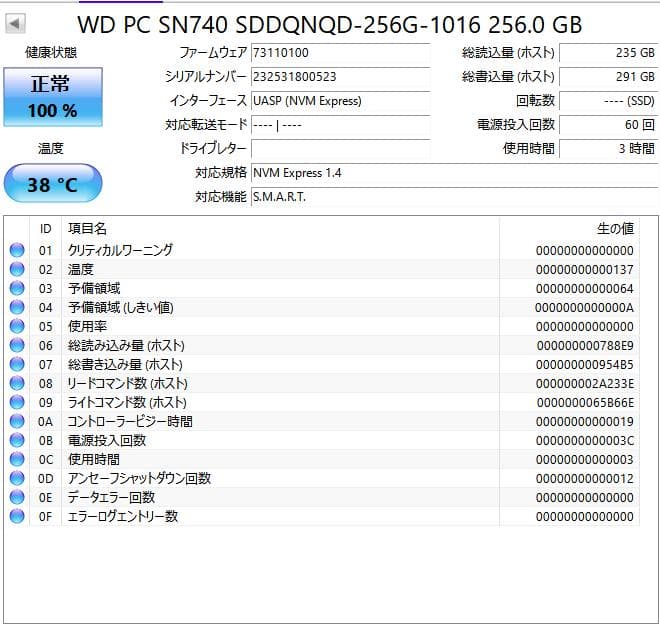Select the 予備領域 (しきい値) row name
660x627 pixels.
click(121, 307)
